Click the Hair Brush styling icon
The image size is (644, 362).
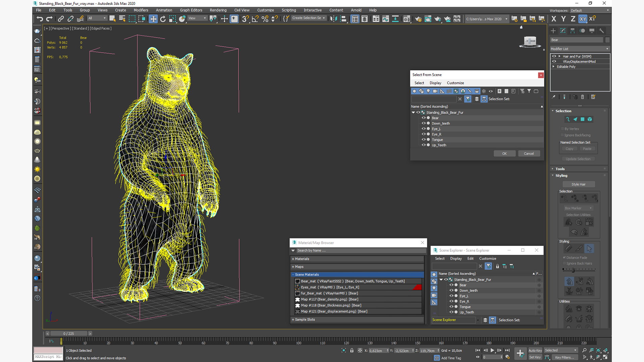click(x=568, y=248)
